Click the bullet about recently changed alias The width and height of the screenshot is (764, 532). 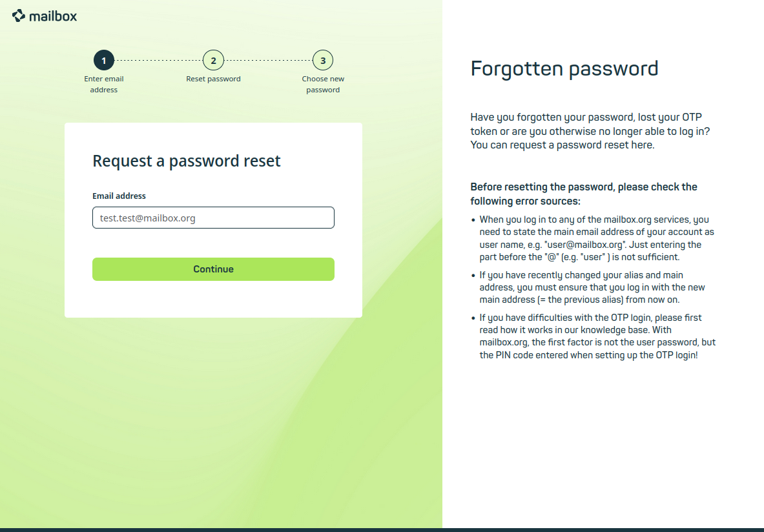click(x=592, y=287)
